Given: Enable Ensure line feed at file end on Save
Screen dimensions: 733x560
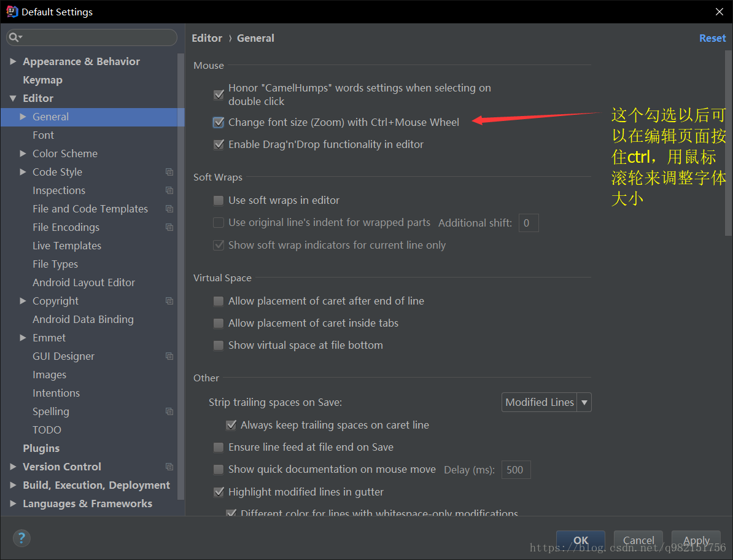Looking at the screenshot, I should tap(219, 448).
